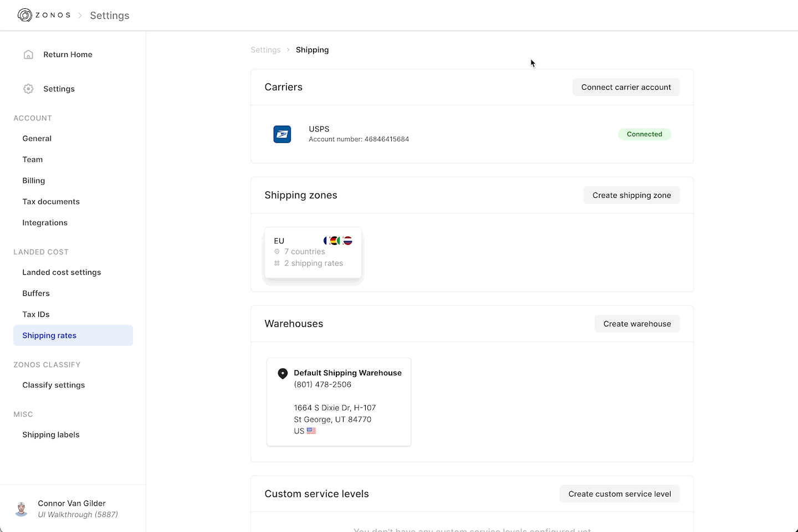This screenshot has width=798, height=532.
Task: Open the Connect carrier account button
Action: (626, 87)
